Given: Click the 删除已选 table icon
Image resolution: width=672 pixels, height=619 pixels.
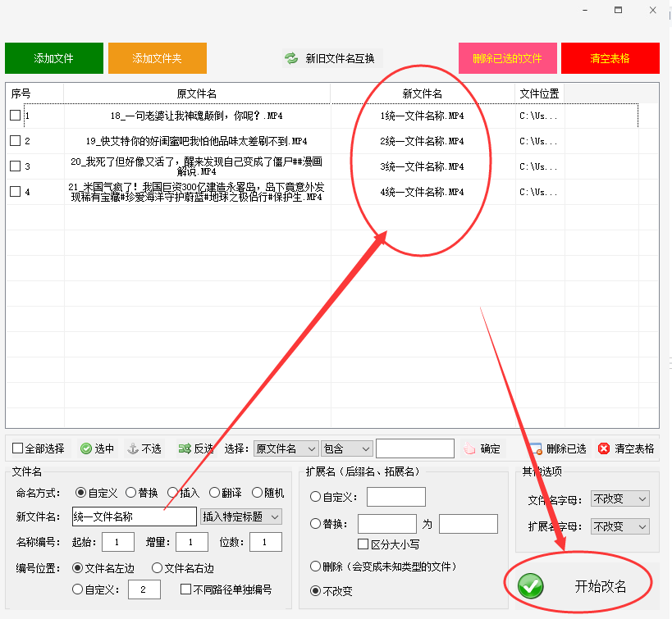Looking at the screenshot, I should 536,448.
